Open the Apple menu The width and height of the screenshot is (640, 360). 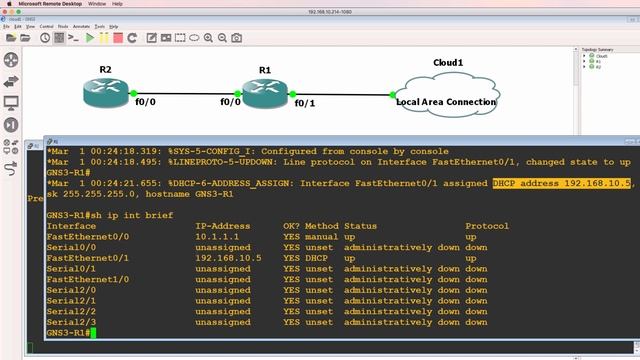[x=9, y=4]
